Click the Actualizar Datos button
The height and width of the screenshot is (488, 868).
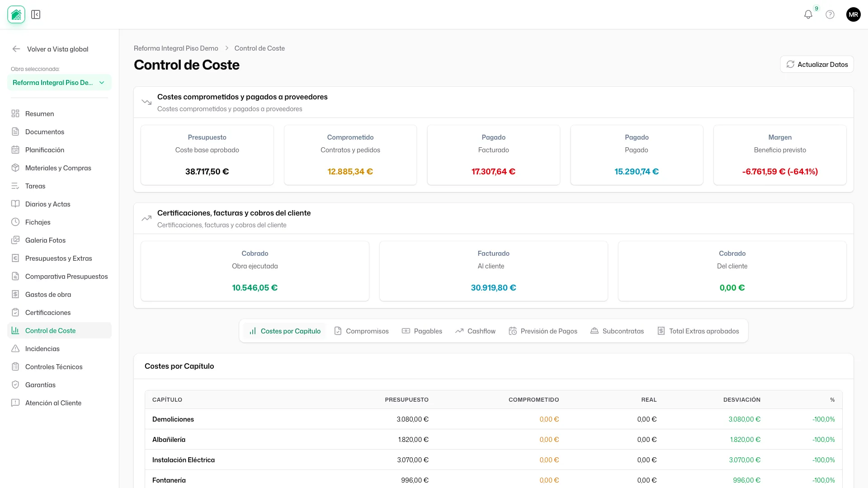pos(817,64)
